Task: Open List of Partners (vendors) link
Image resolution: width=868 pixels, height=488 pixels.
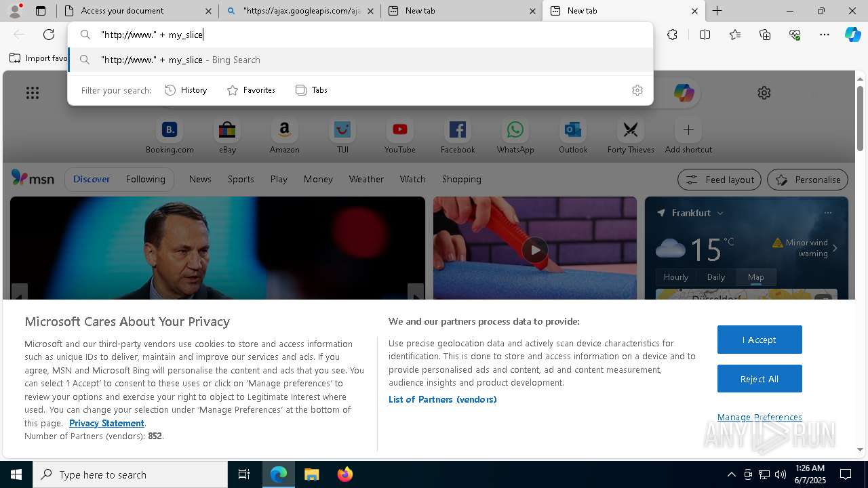Action: pyautogui.click(x=443, y=399)
